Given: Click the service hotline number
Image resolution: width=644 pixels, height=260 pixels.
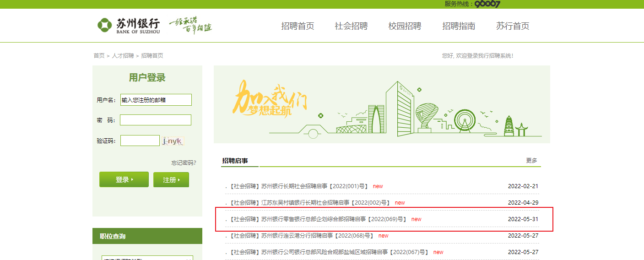Looking at the screenshot, I should (x=487, y=4).
